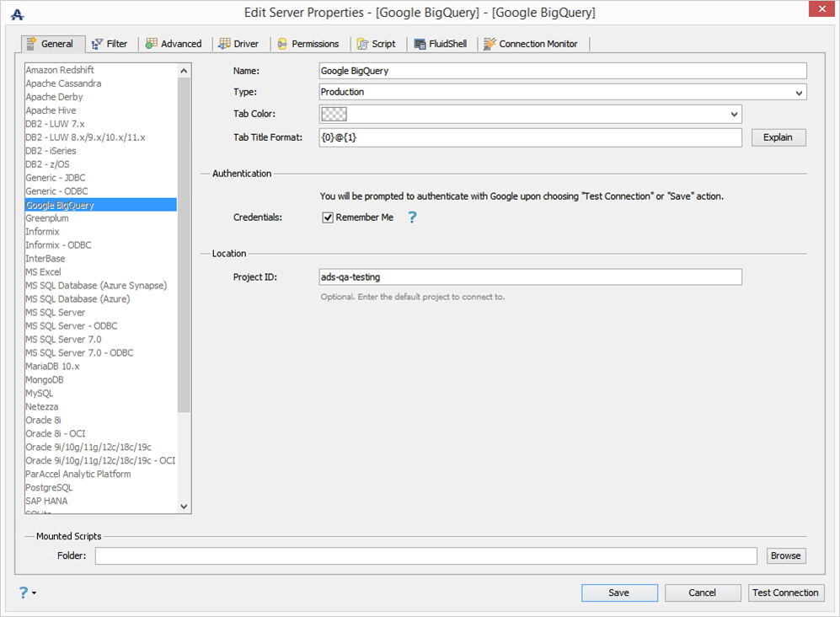Select the highlighted Google BigQuery entry
This screenshot has width=840, height=617.
(x=101, y=205)
